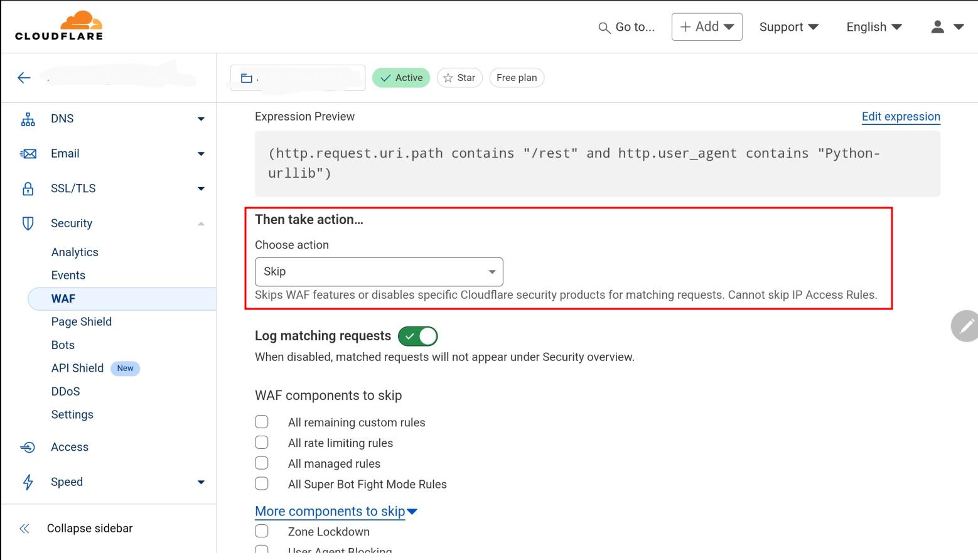
Task: Click the Security shield icon
Action: tap(28, 223)
